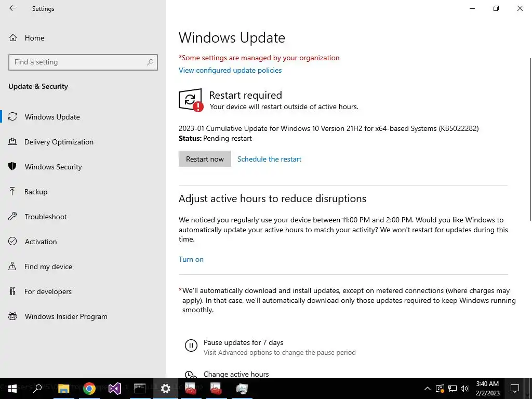
Task: Click the vertical scrollbar of the Settings window
Action: coord(530,139)
